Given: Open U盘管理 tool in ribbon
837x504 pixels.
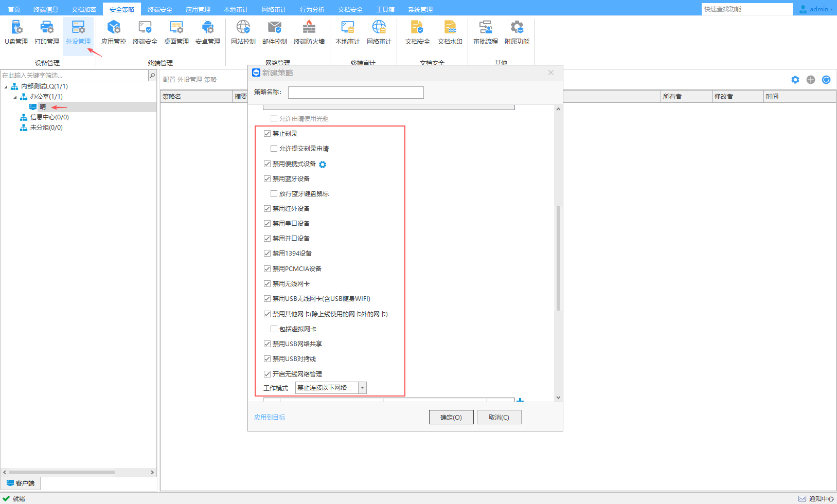Looking at the screenshot, I should 16,32.
